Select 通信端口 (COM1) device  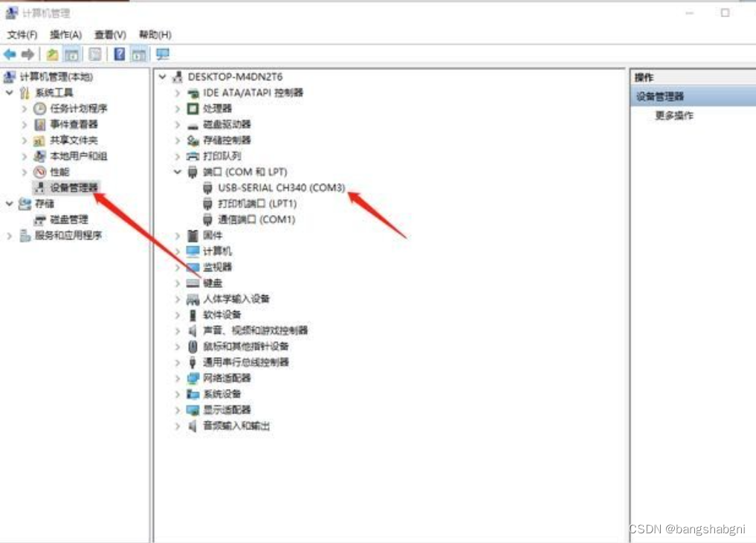(256, 219)
